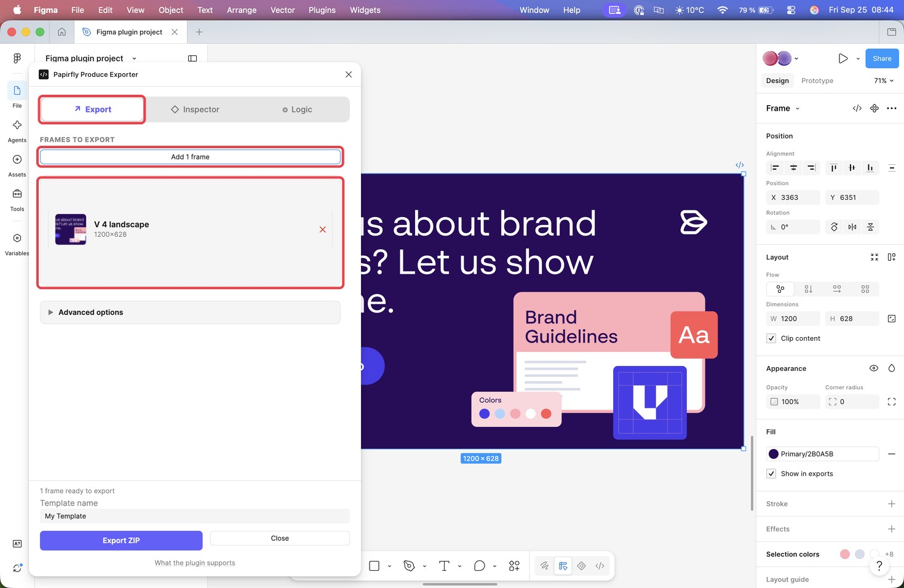Open Pen tool options chevron

(424, 566)
